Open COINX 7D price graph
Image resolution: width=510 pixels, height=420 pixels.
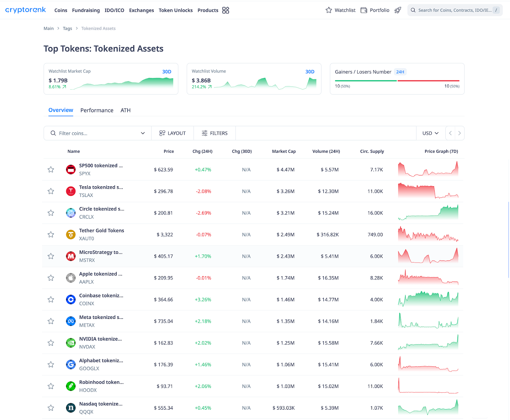428,299
